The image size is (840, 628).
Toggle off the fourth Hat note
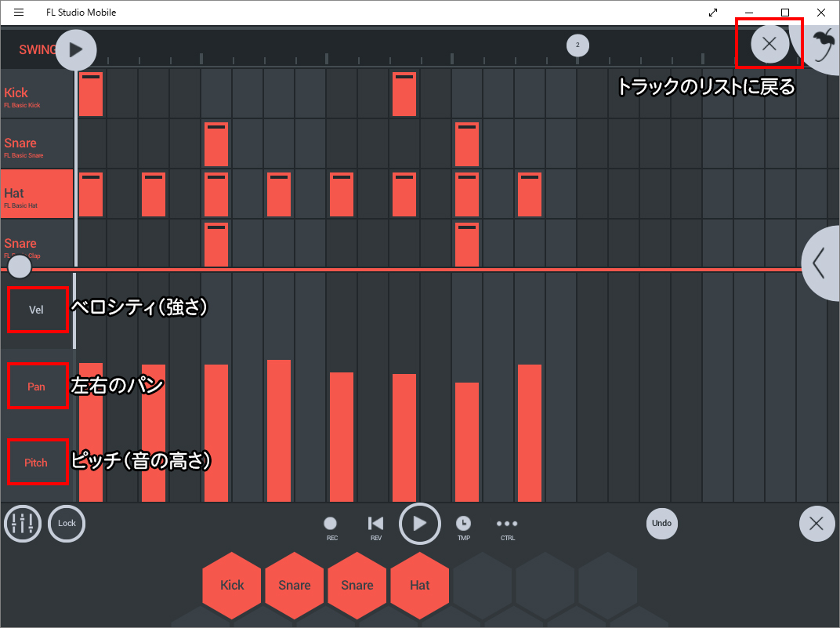[279, 194]
